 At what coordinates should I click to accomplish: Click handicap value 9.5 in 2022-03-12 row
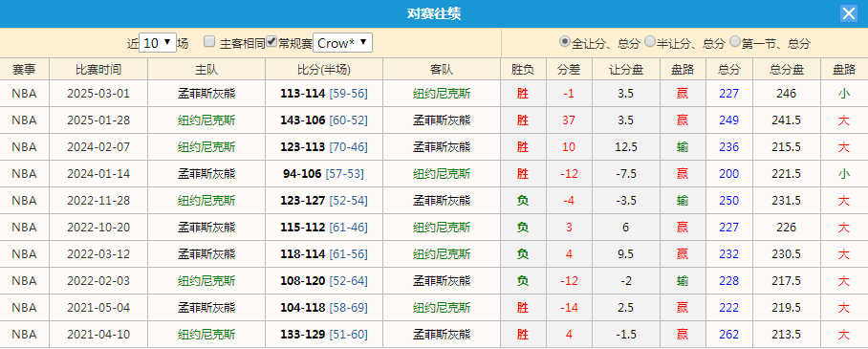point(626,253)
